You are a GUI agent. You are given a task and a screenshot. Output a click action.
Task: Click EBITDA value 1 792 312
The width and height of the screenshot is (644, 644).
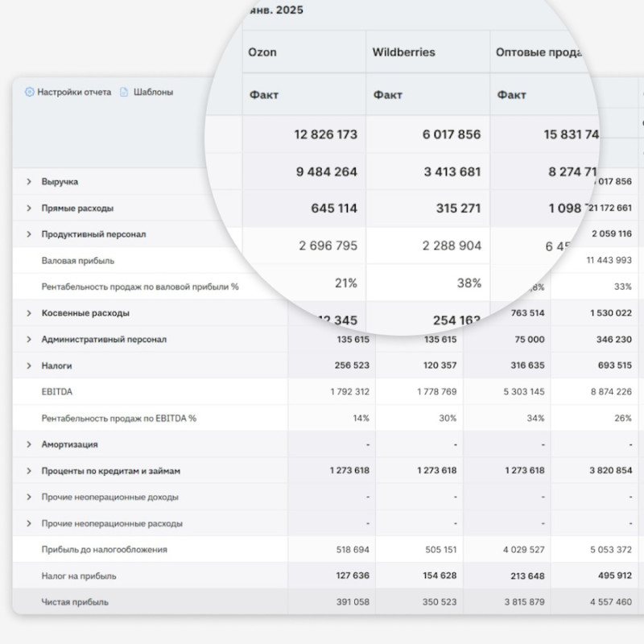click(x=350, y=392)
